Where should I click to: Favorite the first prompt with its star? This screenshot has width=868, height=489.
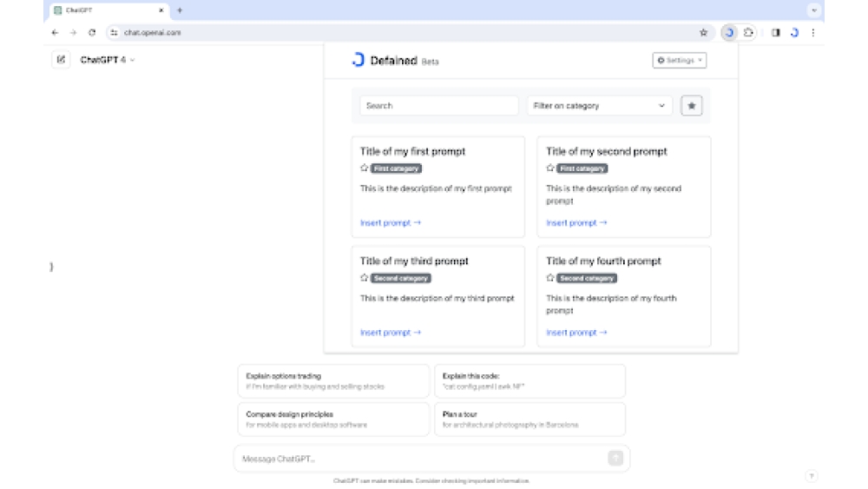pyautogui.click(x=365, y=168)
